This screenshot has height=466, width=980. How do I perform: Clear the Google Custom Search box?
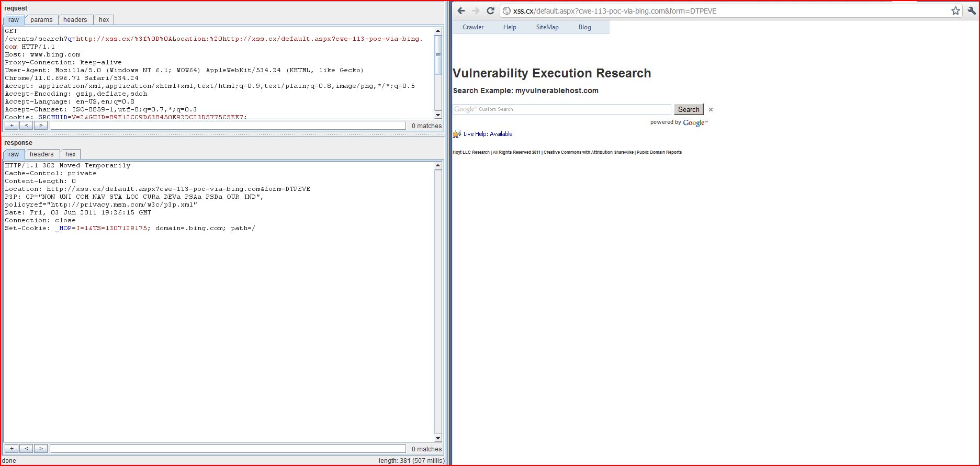click(711, 109)
